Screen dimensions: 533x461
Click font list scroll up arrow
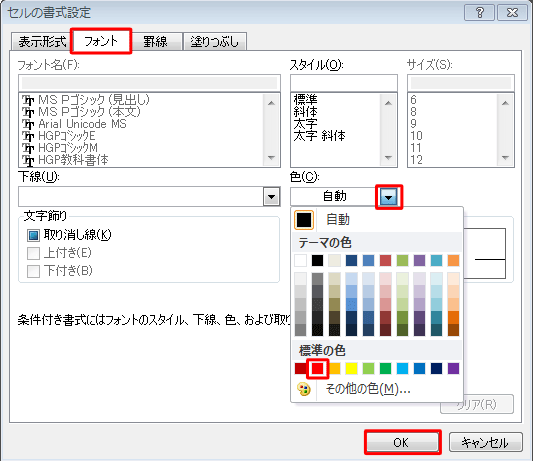click(271, 103)
